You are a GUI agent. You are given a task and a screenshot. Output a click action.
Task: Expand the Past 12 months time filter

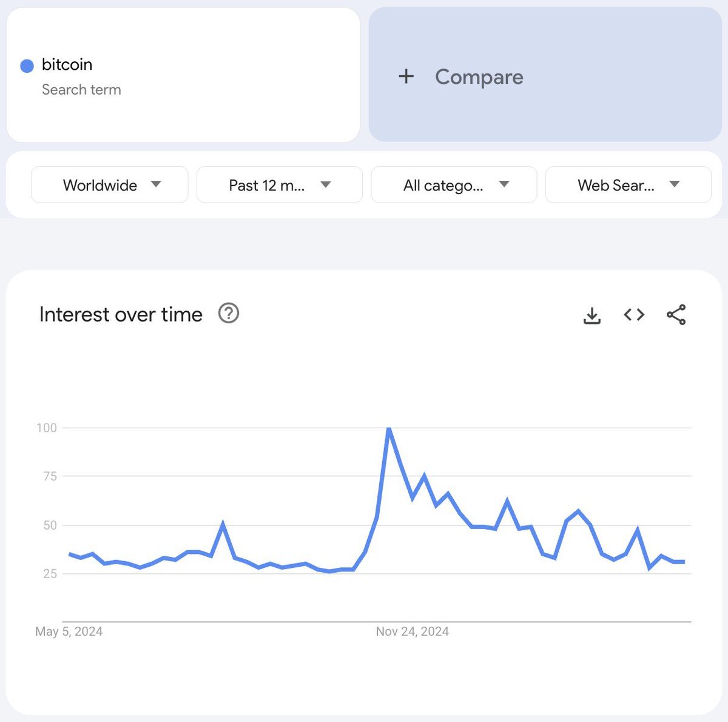[x=279, y=185]
